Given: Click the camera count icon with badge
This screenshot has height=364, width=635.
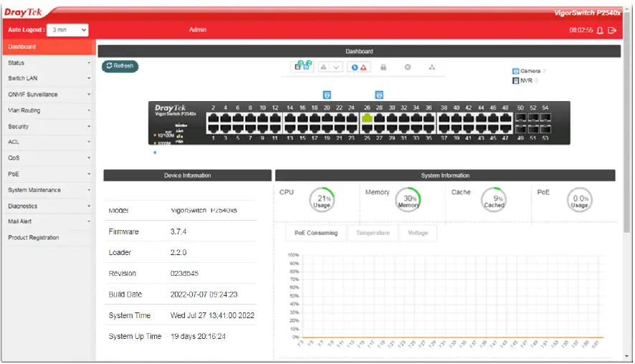Looking at the screenshot, I should 307,67.
